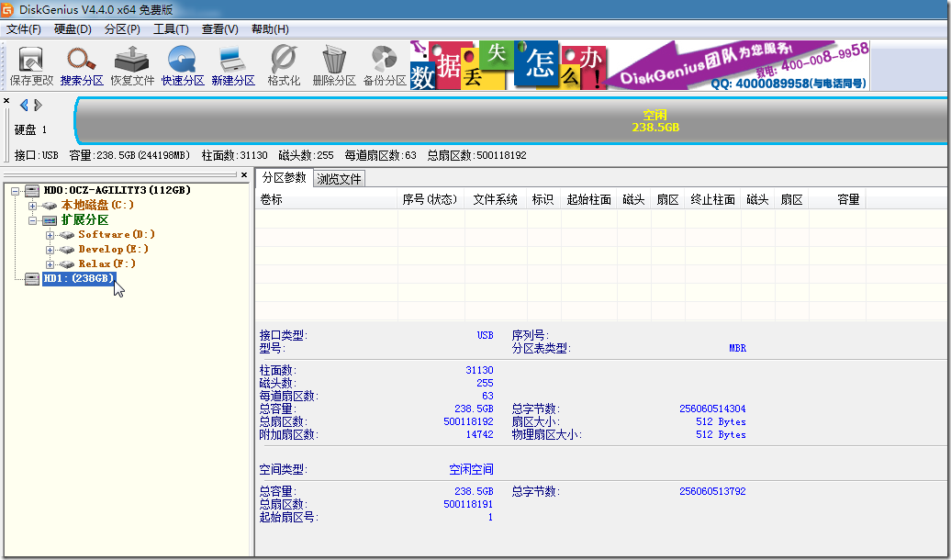This screenshot has width=951, height=560.
Task: Click the 附加扇区数 value 14742
Action: coord(479,435)
